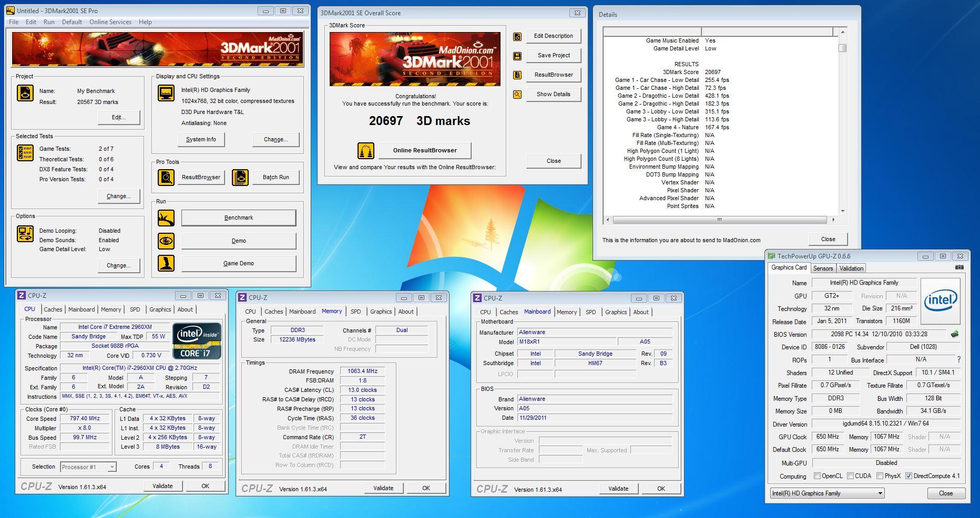Click the Batch Run button

click(276, 177)
